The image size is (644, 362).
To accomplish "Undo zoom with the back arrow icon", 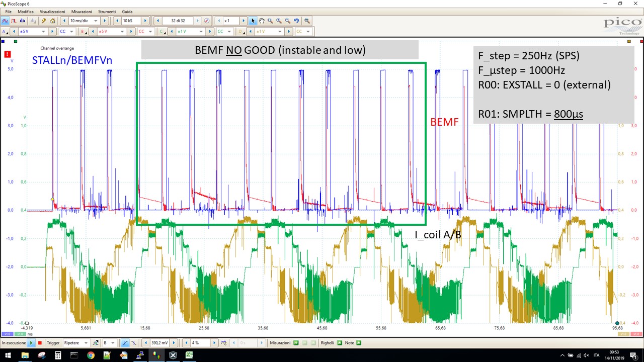I will [297, 21].
